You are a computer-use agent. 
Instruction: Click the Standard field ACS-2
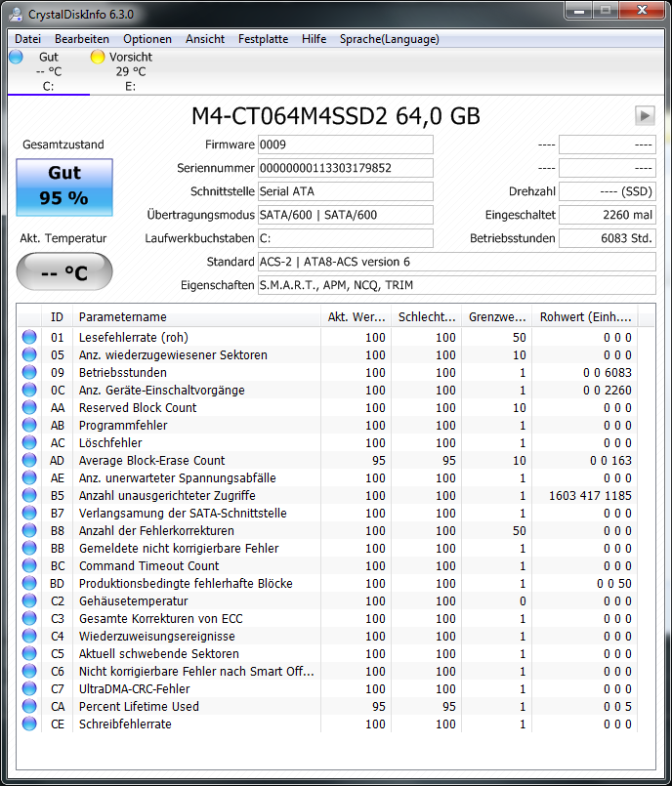coord(457,262)
